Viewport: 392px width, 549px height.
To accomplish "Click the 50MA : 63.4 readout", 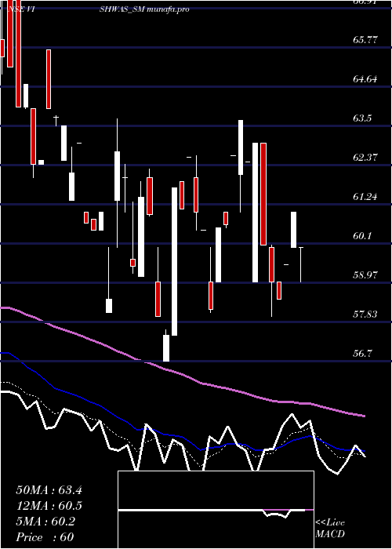I will click(x=49, y=490).
